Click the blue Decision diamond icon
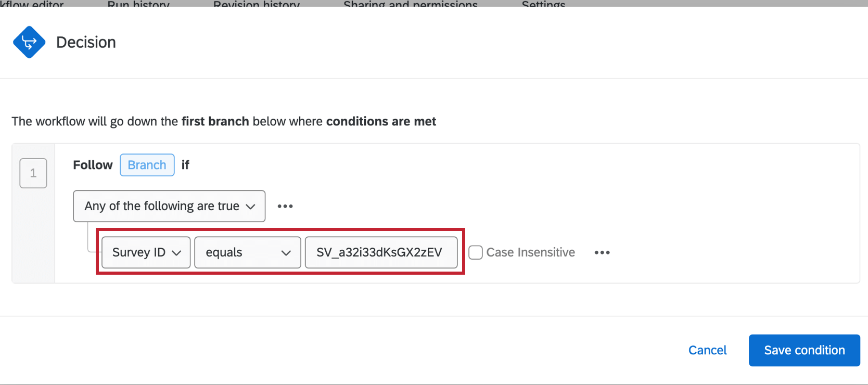868x385 pixels. coord(29,42)
